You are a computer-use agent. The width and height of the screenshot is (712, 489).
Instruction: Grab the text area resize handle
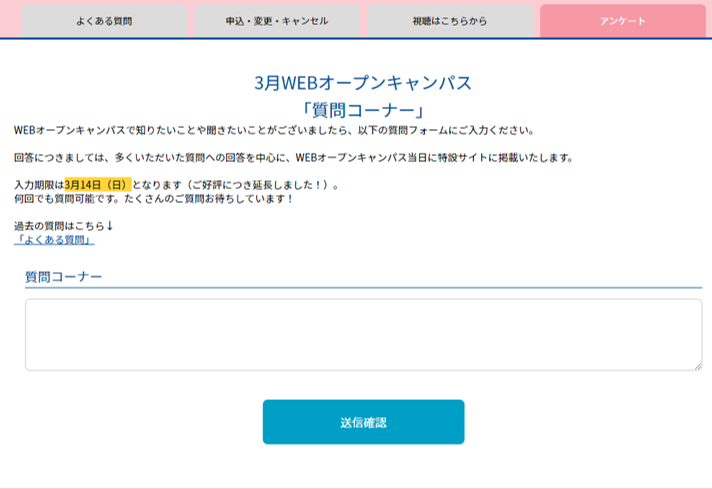coord(697,366)
